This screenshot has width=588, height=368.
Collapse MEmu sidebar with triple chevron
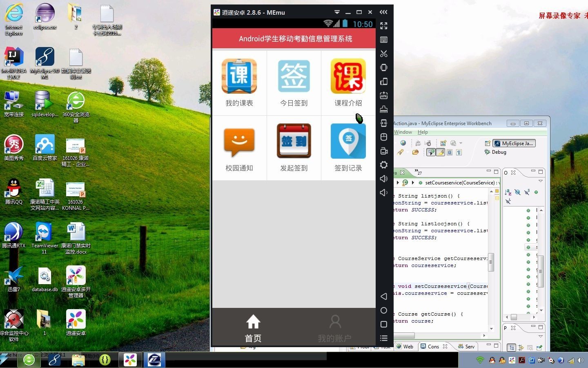pos(383,12)
